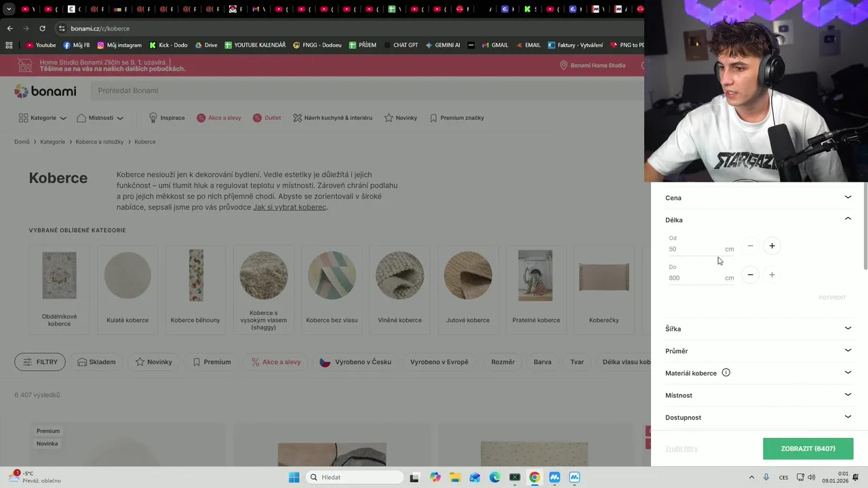Viewport: 868px width, 488px height.
Task: Expand the Cena filter section
Action: point(758,198)
